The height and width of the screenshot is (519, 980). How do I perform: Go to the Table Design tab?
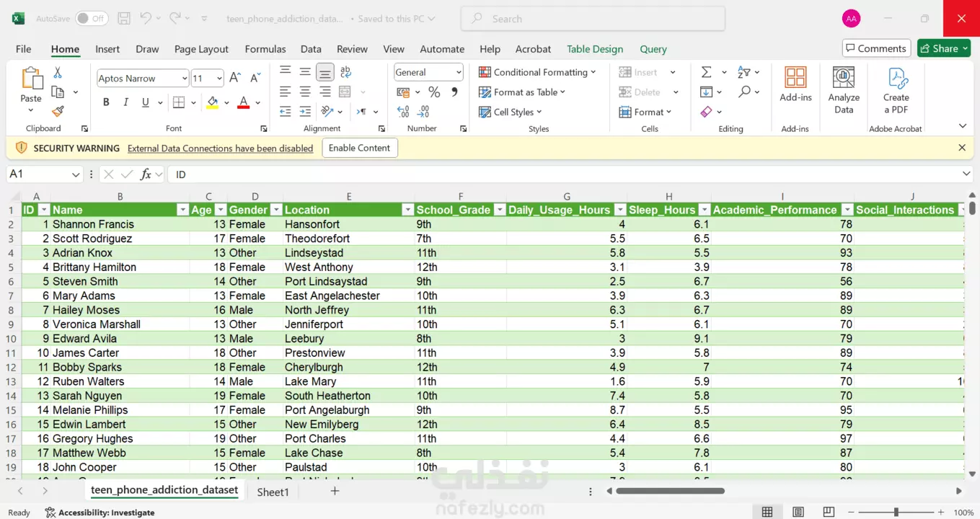(595, 49)
